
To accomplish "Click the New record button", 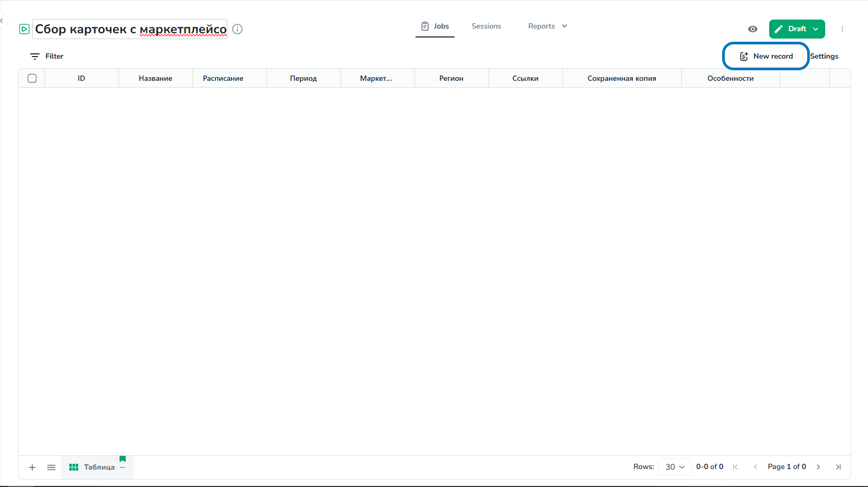I will click(x=766, y=56).
